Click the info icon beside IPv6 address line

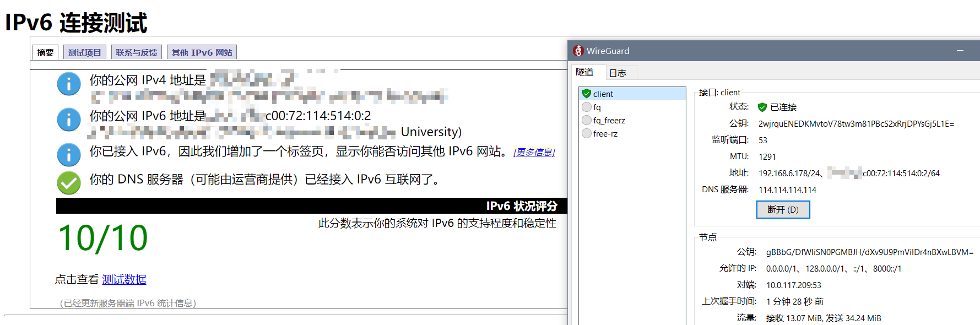[69, 120]
